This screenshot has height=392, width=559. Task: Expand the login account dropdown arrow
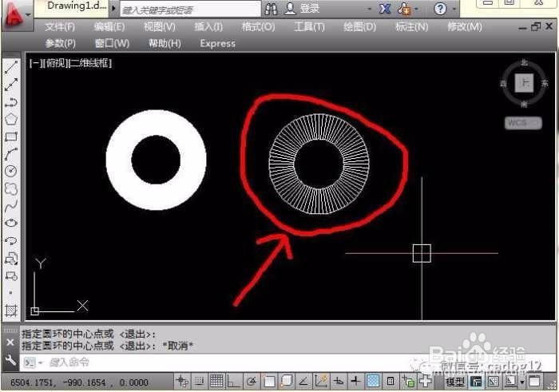pyautogui.click(x=369, y=9)
